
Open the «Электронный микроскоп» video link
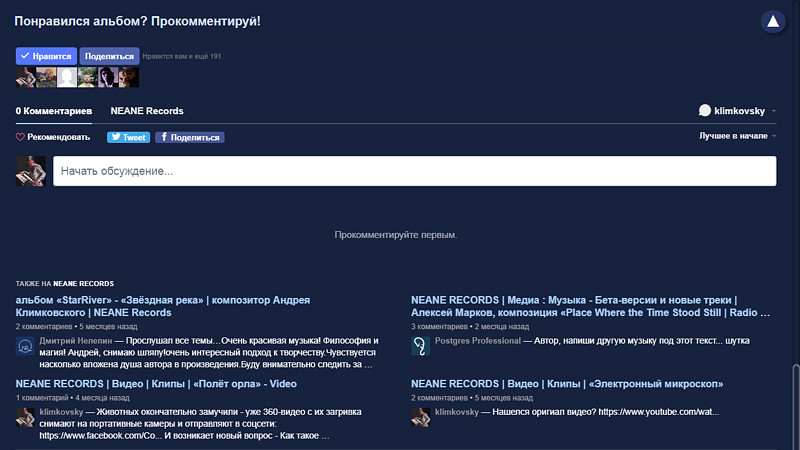[x=567, y=384]
